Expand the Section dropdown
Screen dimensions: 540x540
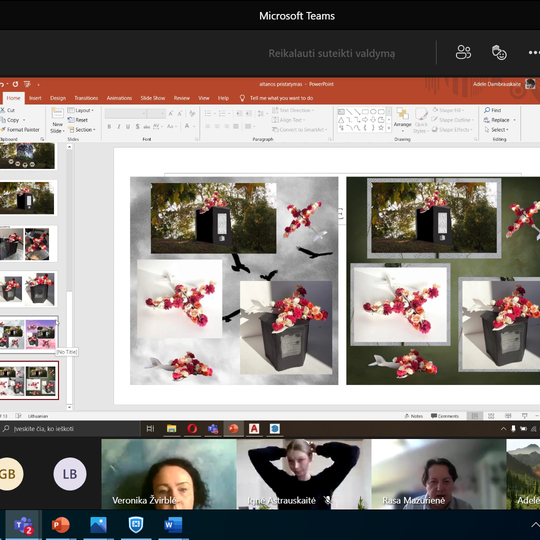pyautogui.click(x=82, y=130)
